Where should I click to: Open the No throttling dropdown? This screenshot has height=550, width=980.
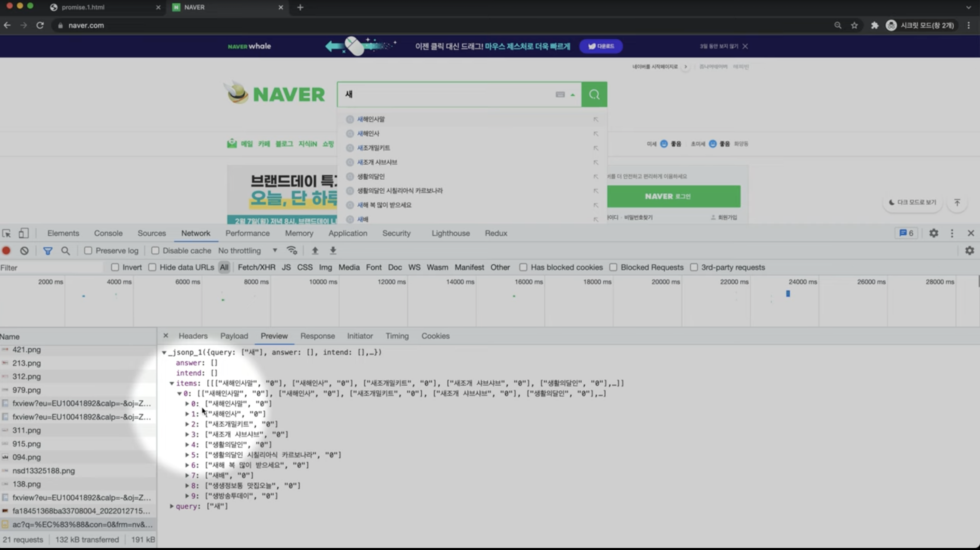247,251
